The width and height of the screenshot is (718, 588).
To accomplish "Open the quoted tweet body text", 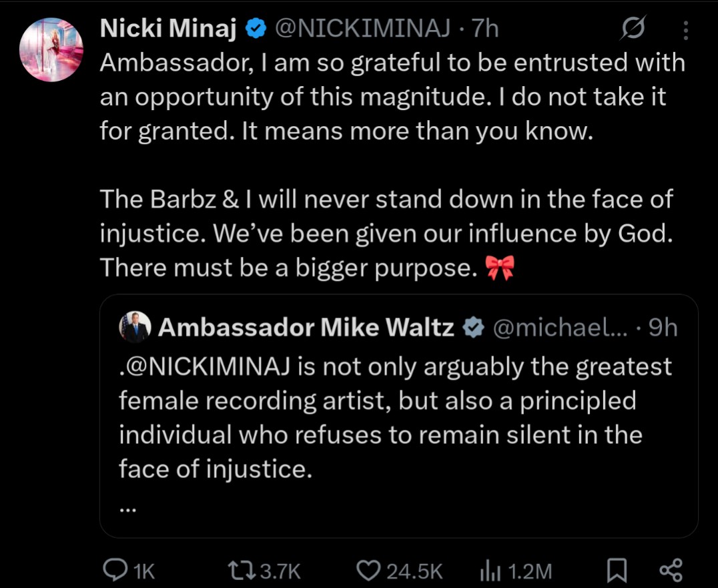I will [395, 418].
